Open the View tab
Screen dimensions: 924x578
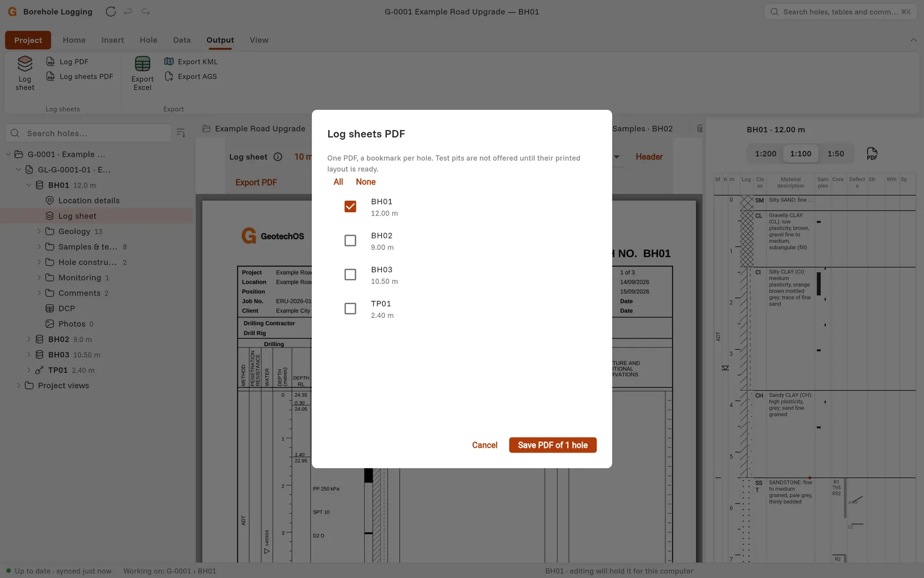259,40
